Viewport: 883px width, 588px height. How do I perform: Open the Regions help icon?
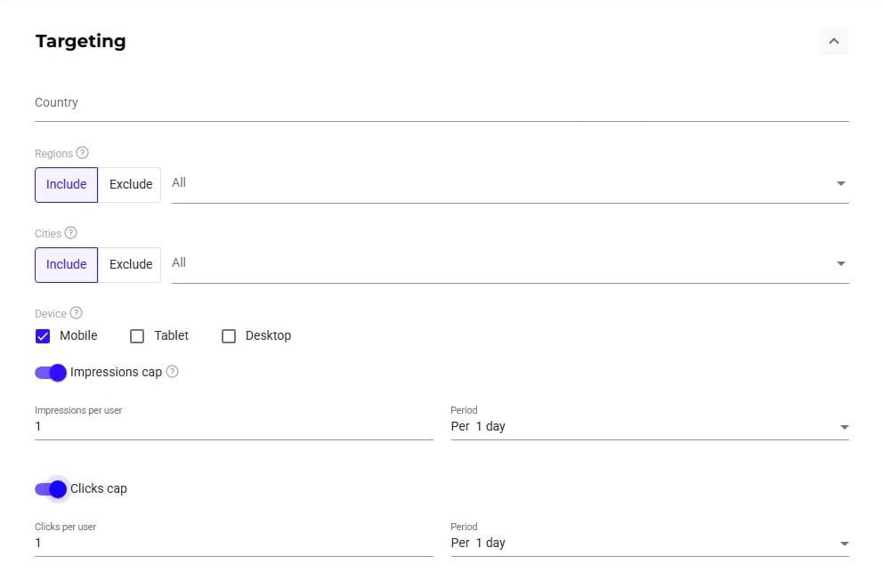pyautogui.click(x=82, y=153)
